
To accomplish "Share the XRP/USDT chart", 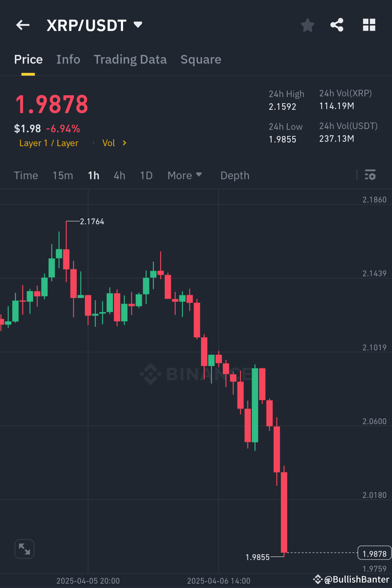I will [x=337, y=25].
